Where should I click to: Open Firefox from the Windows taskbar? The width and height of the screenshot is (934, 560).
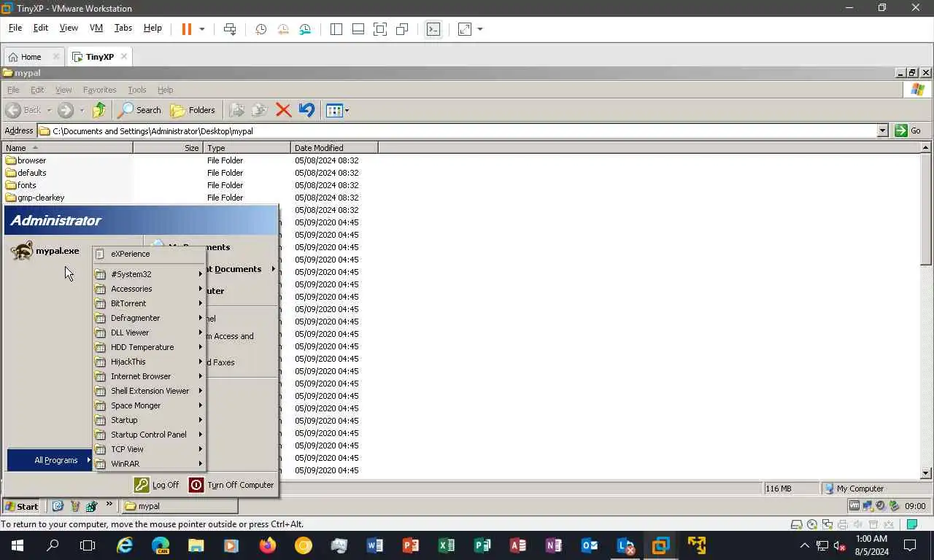click(x=268, y=545)
